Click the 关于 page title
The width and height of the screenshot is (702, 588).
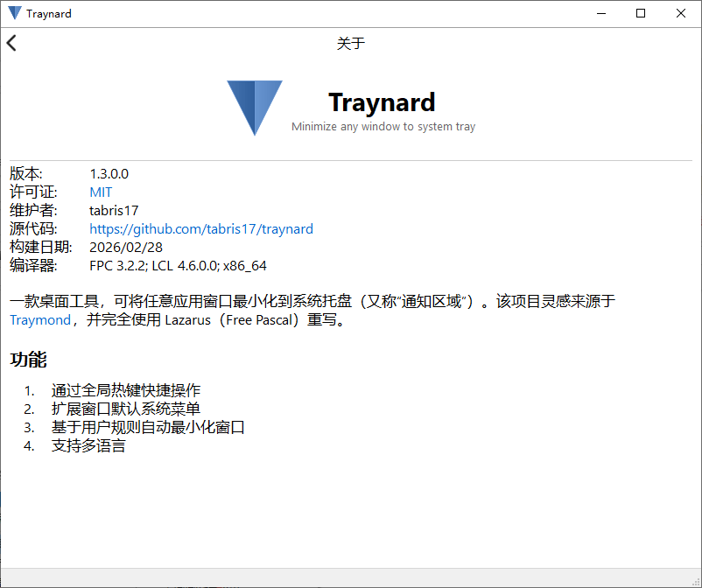350,42
